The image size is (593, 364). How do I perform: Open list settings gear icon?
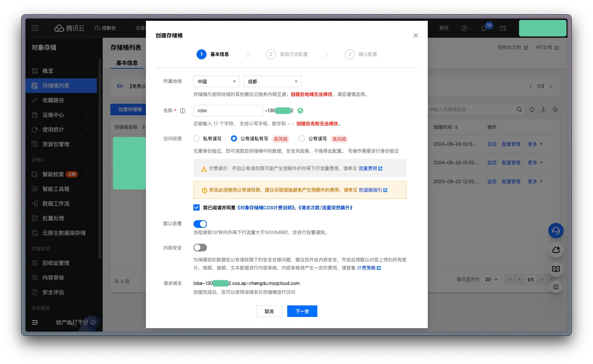pyautogui.click(x=555, y=110)
